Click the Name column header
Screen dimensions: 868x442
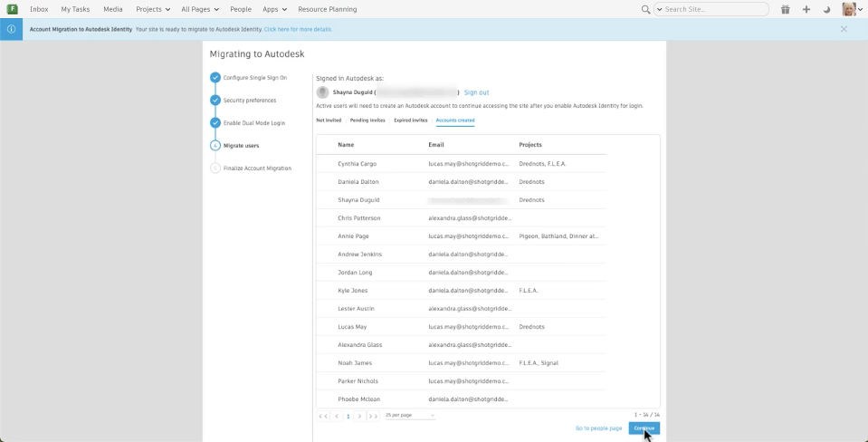click(346, 145)
